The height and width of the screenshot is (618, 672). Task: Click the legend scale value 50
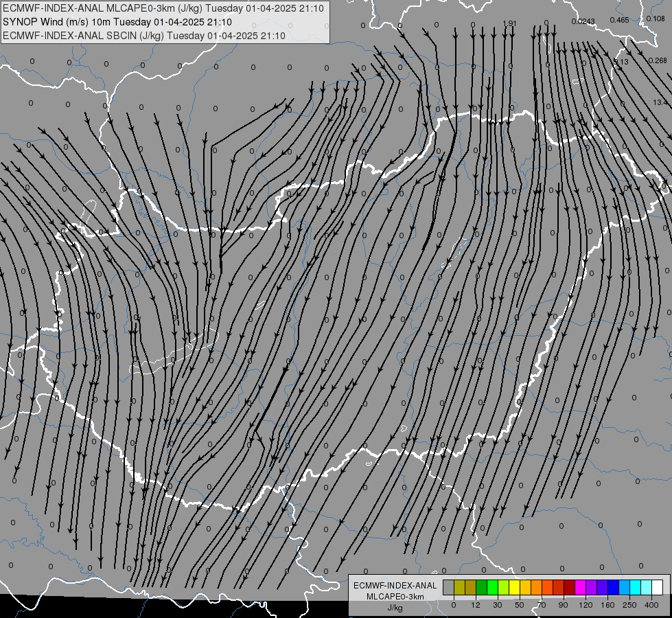(x=520, y=605)
